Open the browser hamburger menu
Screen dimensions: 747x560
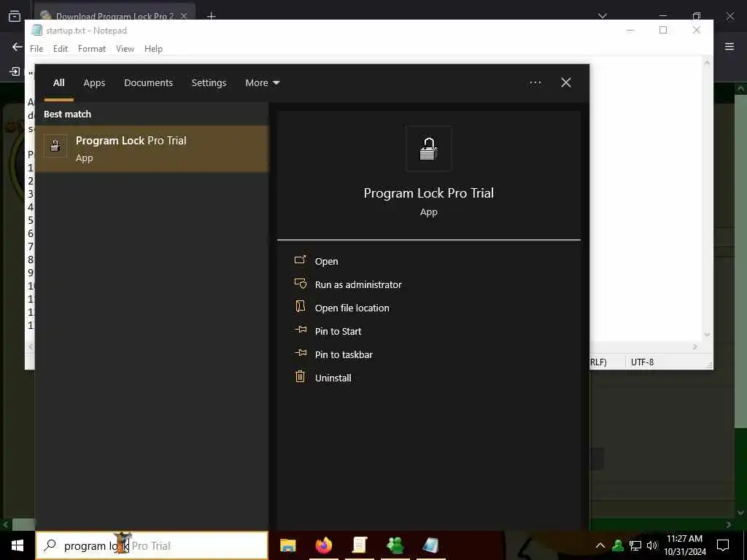click(729, 47)
